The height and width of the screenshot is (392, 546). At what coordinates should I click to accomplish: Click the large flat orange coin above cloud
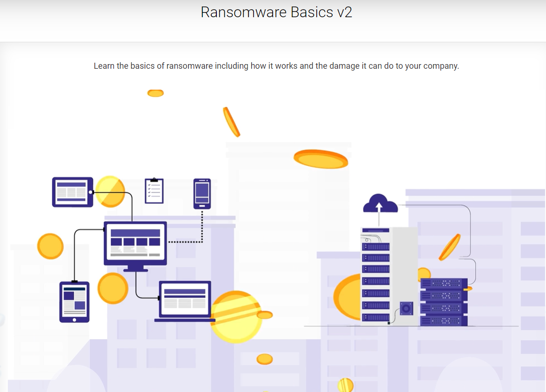(x=321, y=159)
